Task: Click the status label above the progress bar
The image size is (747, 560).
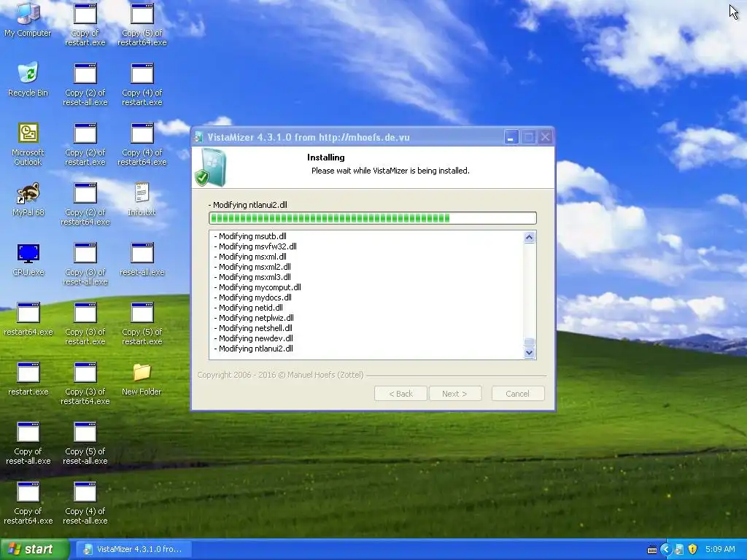Action: (x=248, y=205)
